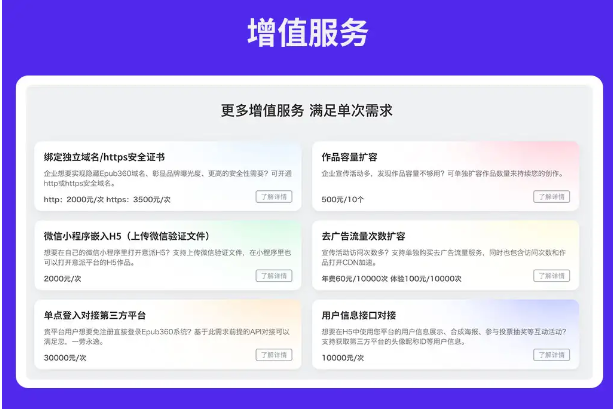Click the 去广告流量次数扩容 title
Viewport: 613px width, 410px height.
coord(363,237)
